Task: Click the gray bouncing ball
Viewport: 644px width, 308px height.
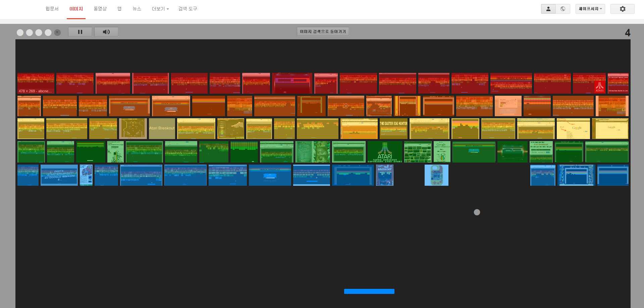Action: (x=477, y=212)
